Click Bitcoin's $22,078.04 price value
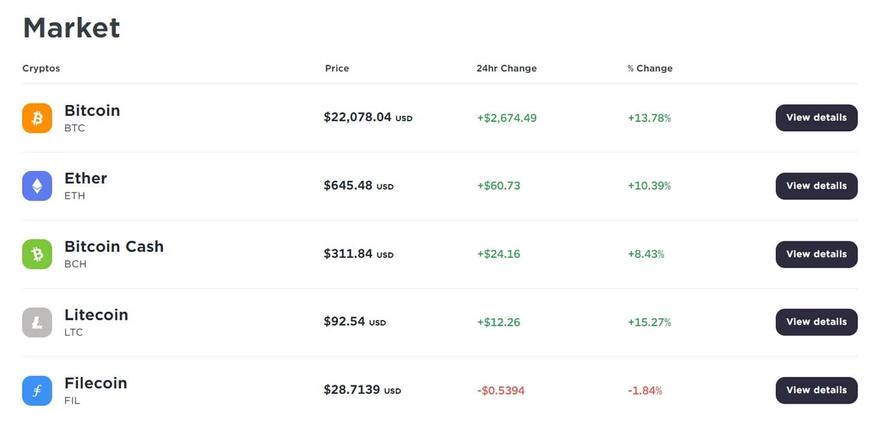Screen dimensions: 880x422 358,117
